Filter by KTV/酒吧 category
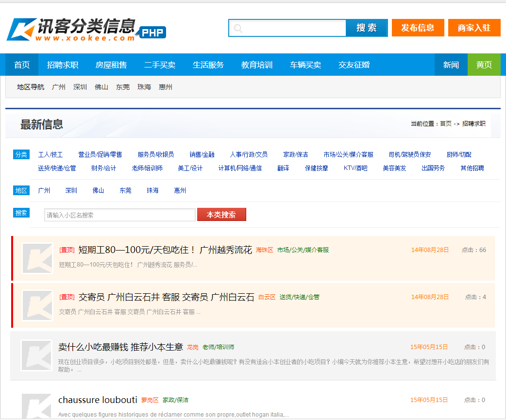Viewport: 506px width, 420px height. click(x=355, y=168)
